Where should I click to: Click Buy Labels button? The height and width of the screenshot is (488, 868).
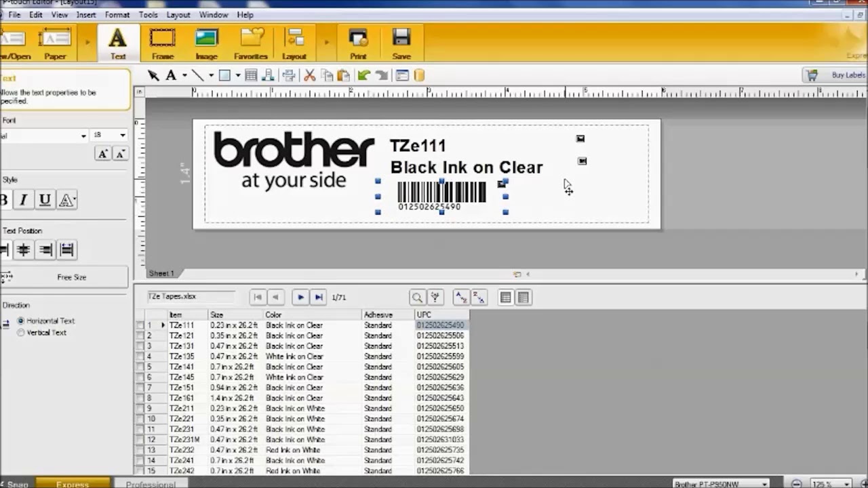(835, 75)
